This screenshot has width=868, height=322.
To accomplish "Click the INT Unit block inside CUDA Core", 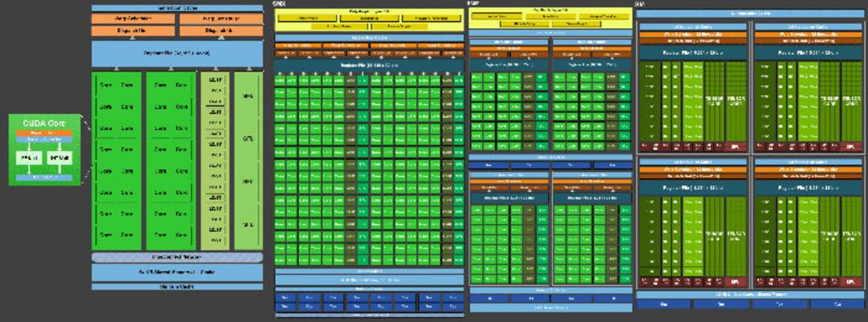I will coord(60,159).
